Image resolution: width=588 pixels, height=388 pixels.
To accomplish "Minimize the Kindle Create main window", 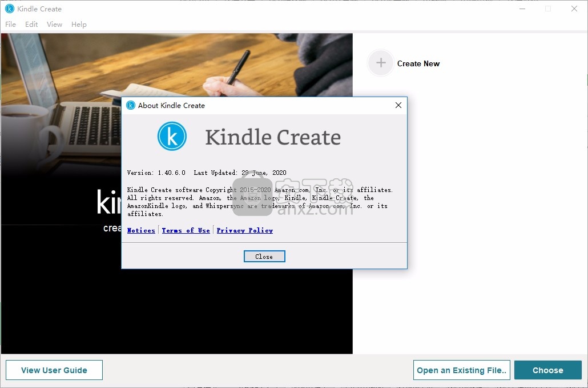I will point(522,9).
